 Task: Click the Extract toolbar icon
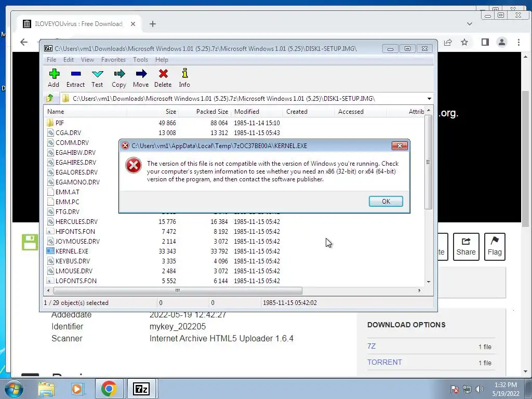coord(76,74)
